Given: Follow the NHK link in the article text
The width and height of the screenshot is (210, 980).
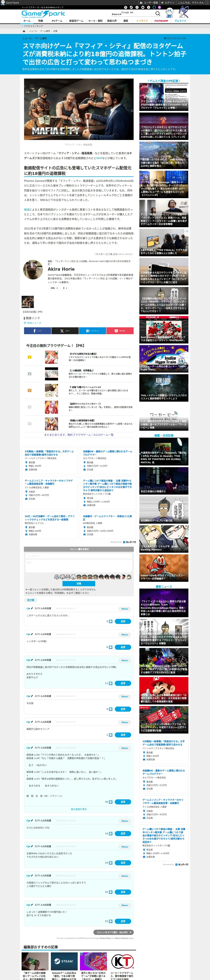Looking at the screenshot, I should click(x=99, y=158).
